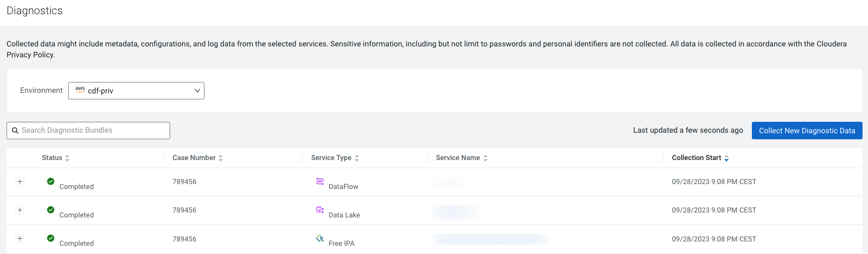868x254 pixels.
Task: Sort by Service Type column header
Action: tap(335, 158)
